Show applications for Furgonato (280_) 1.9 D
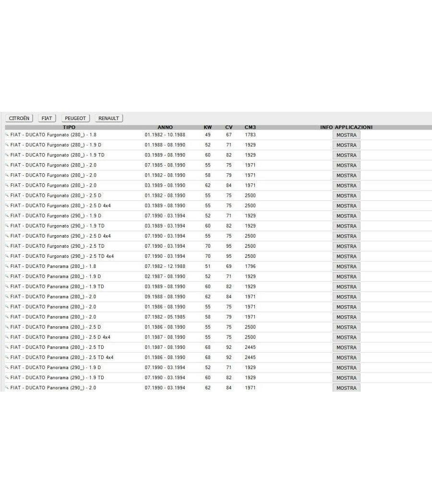This screenshot has width=432, height=504. pyautogui.click(x=347, y=145)
